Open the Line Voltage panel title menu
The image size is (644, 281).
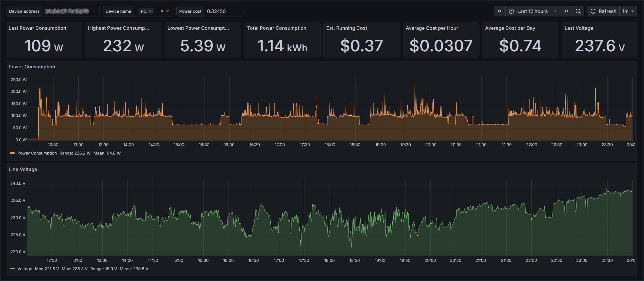[x=23, y=169]
